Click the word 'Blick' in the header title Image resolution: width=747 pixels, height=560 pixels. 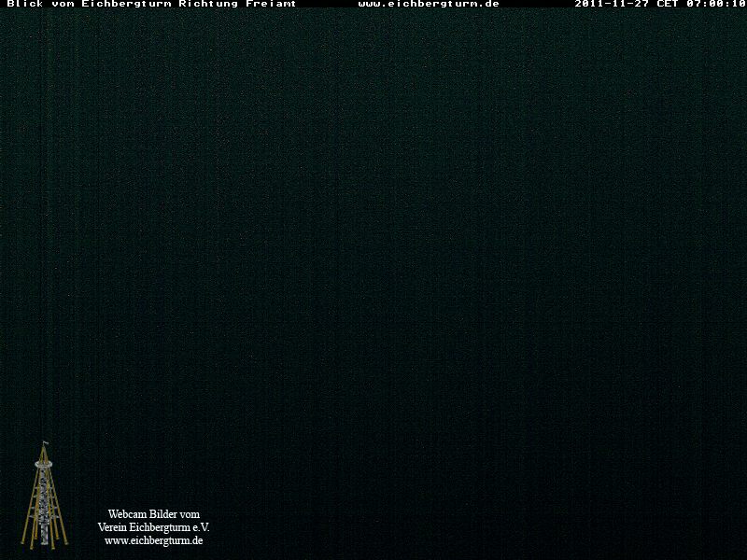(24, 5)
